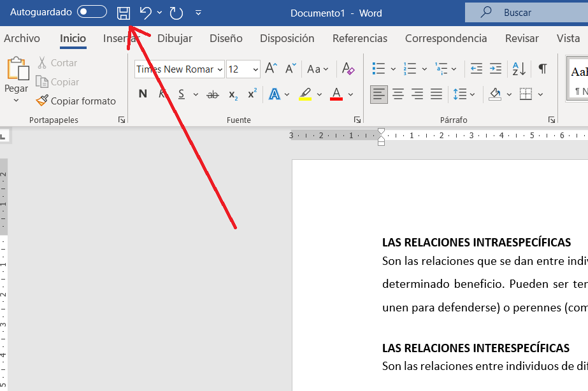Apply paragraph shading bucket
The image size is (588, 391).
click(x=495, y=94)
